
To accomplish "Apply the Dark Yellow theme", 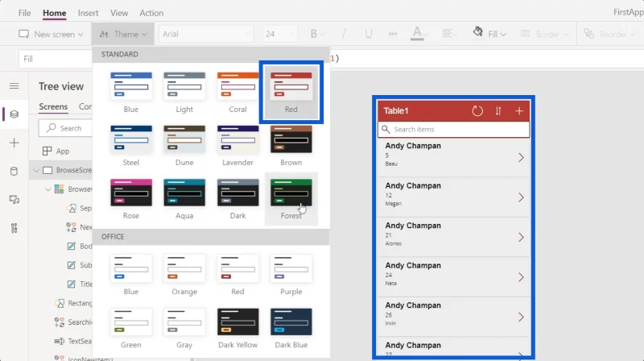I will click(237, 328).
